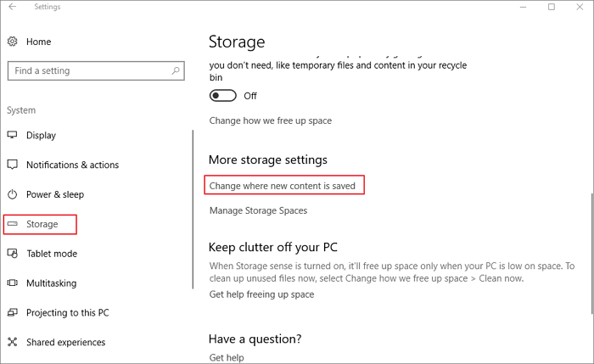Go back using the back arrow
The height and width of the screenshot is (364, 594).
click(13, 8)
